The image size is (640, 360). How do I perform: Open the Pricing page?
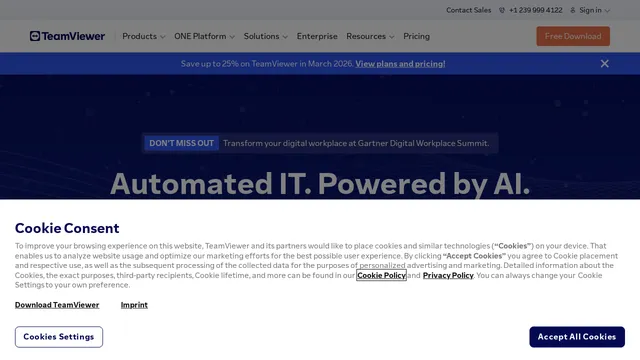pyautogui.click(x=416, y=36)
